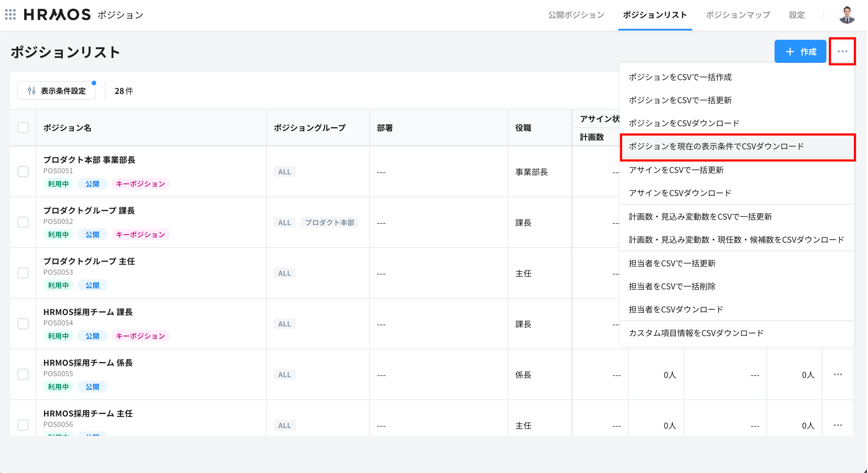This screenshot has width=868, height=473.
Task: Check the checkbox for プロダクトグループ 課長
Action: [23, 223]
